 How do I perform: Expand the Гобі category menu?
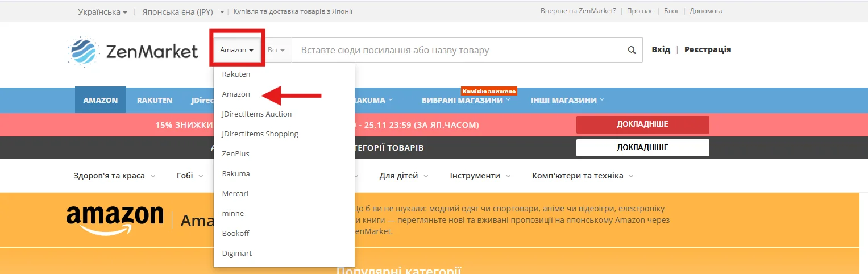point(190,176)
